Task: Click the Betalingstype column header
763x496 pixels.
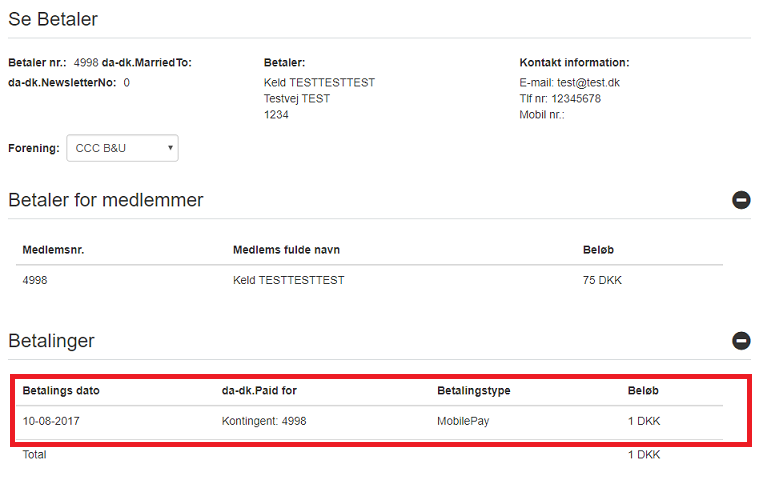Action: click(474, 390)
